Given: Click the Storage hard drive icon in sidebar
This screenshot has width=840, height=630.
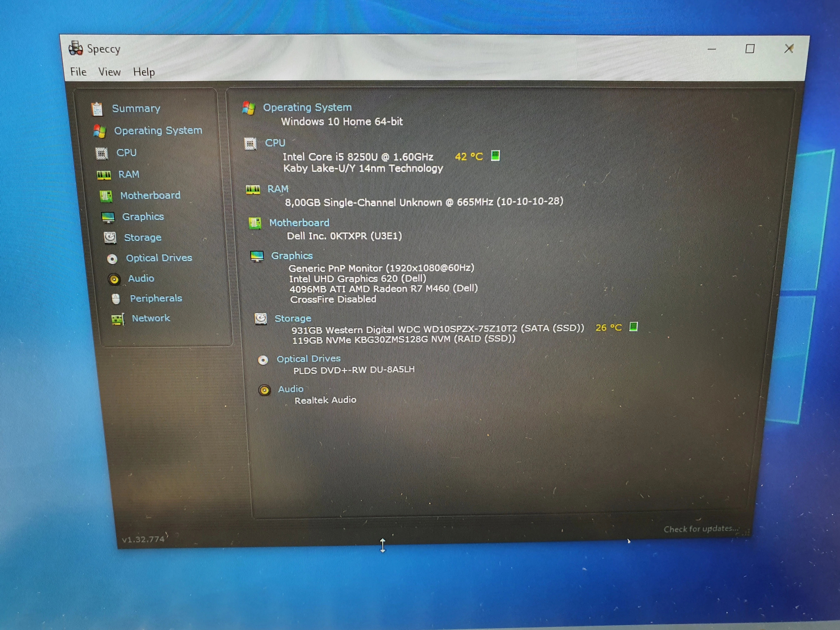Looking at the screenshot, I should coord(110,238).
